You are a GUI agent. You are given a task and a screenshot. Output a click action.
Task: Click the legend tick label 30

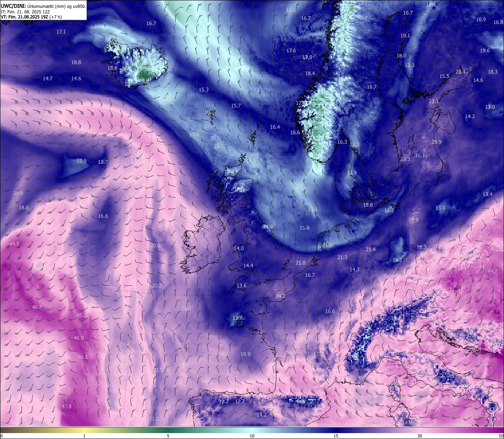tap(420, 436)
